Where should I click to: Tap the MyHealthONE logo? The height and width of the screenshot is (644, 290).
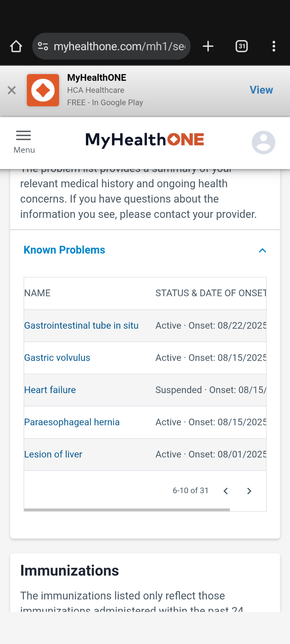(x=145, y=140)
